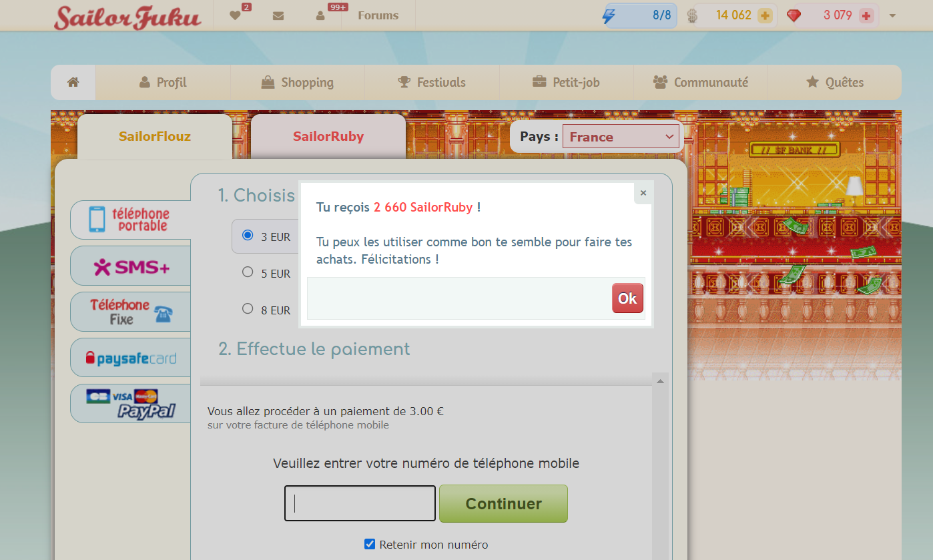Click the Continuer button

(x=503, y=503)
